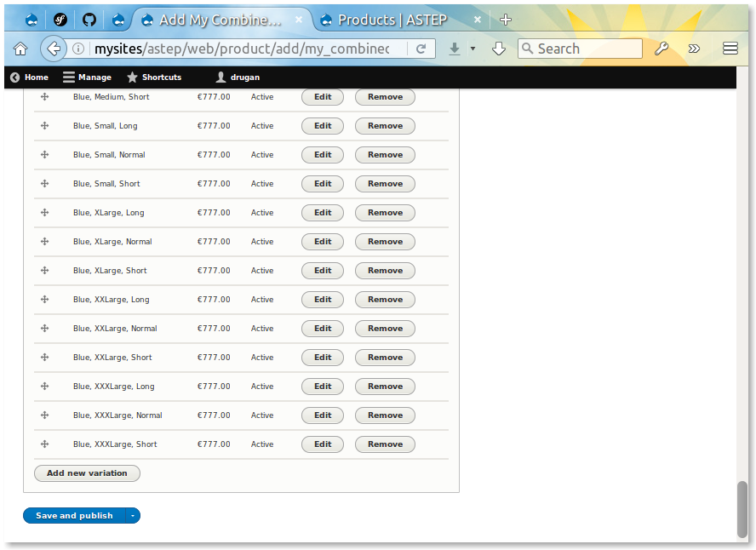
Task: Click drag handle for Blue, XLarge, Normal row
Action: tap(45, 242)
